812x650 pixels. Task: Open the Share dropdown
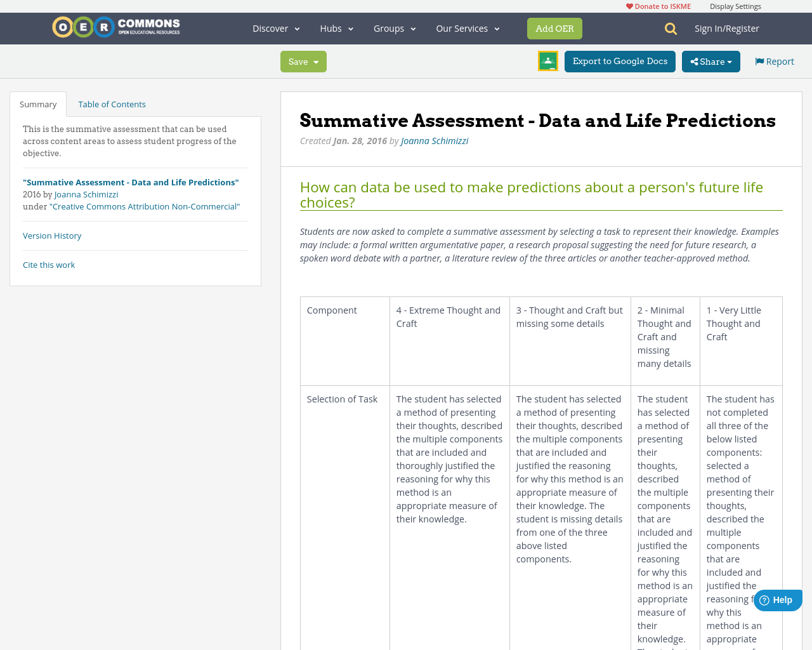(x=710, y=60)
